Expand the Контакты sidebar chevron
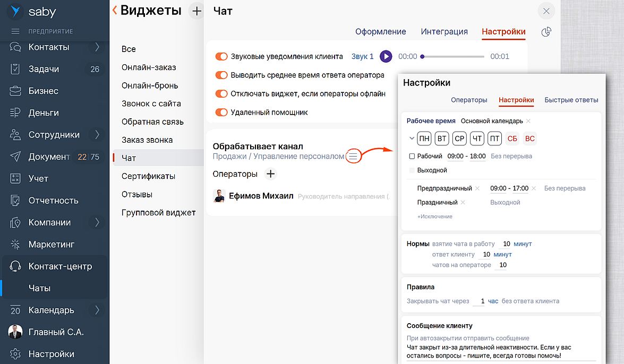The height and width of the screenshot is (364, 624). 97,47
